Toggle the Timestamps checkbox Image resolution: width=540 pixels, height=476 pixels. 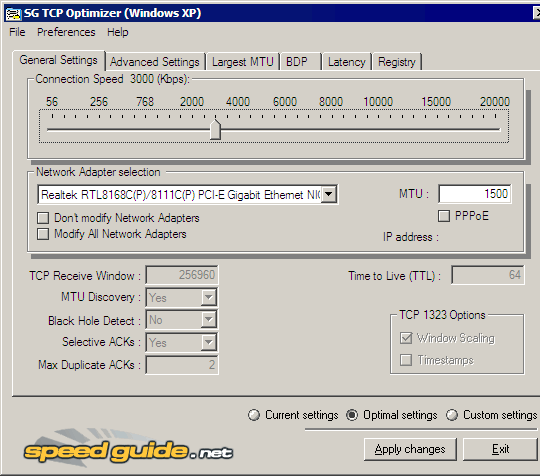(406, 360)
